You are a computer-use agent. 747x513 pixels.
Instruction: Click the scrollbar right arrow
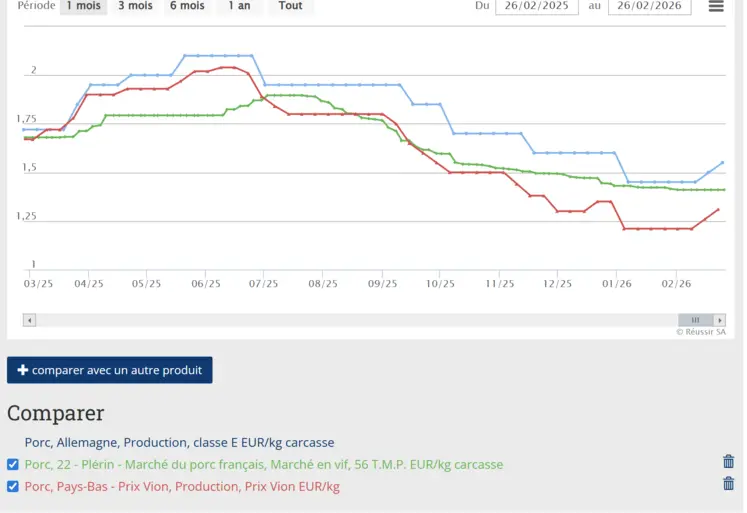pyautogui.click(x=720, y=320)
